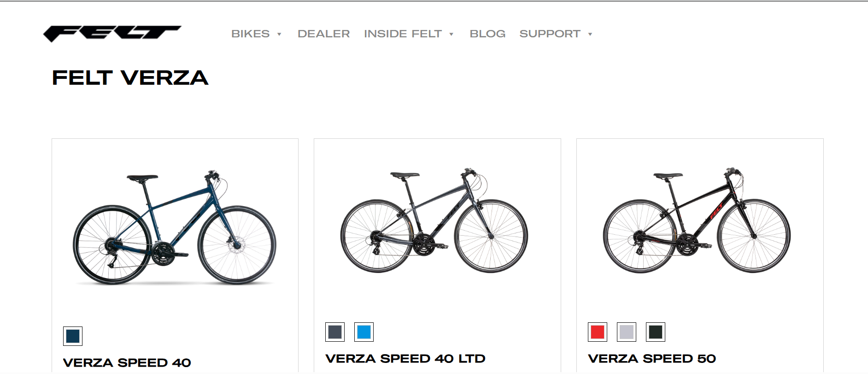Screen dimensions: 868x374
Task: Click the Verza Speed 50 title link
Action: (x=652, y=359)
